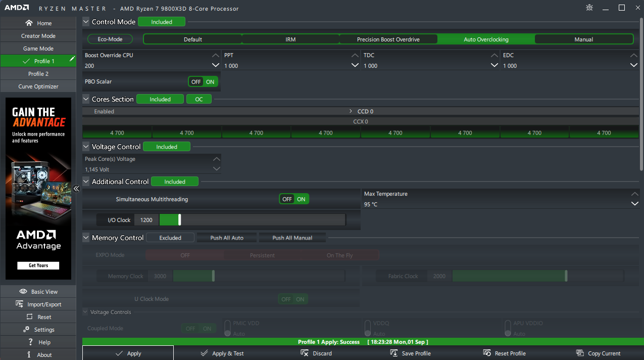Click Push All Manual button
This screenshot has height=360, width=644.
[292, 238]
